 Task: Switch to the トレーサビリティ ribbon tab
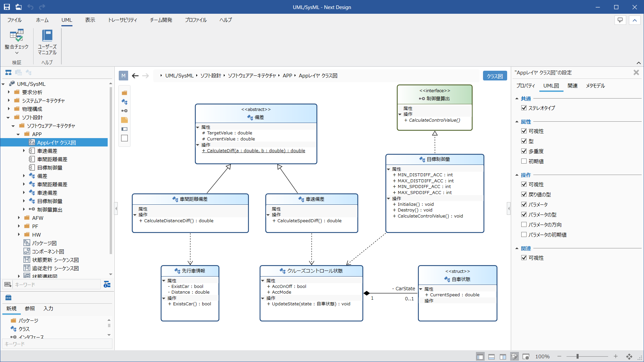tap(122, 20)
